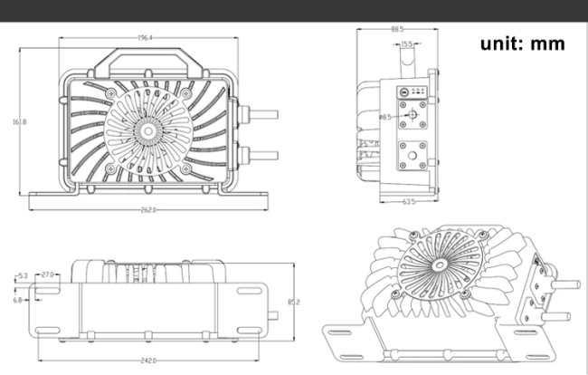Click the 161.8 height dimension label

click(20, 122)
